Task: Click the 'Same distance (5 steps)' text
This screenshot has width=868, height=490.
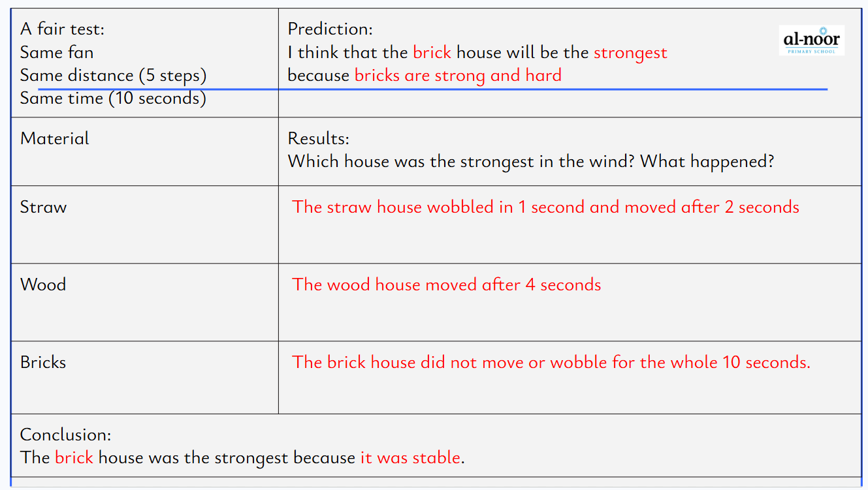Action: pos(113,76)
